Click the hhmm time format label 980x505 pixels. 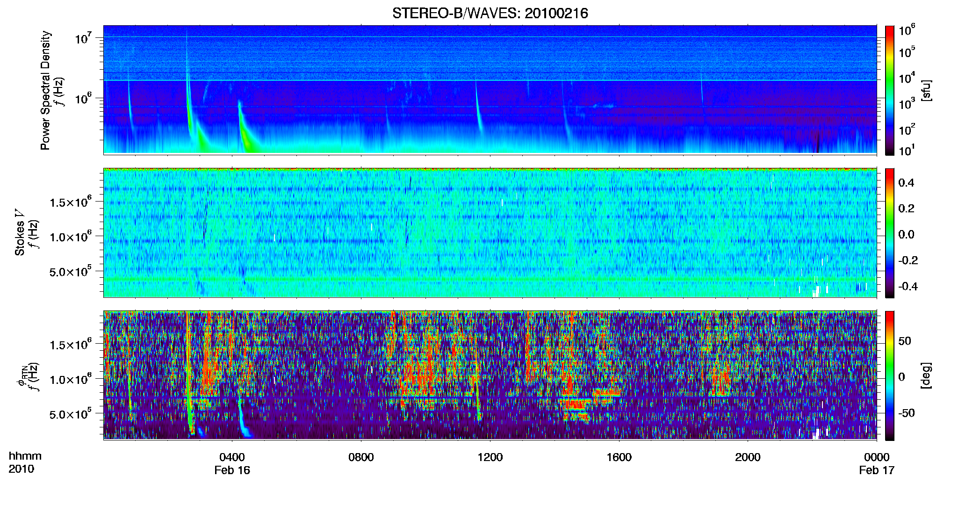[25, 456]
